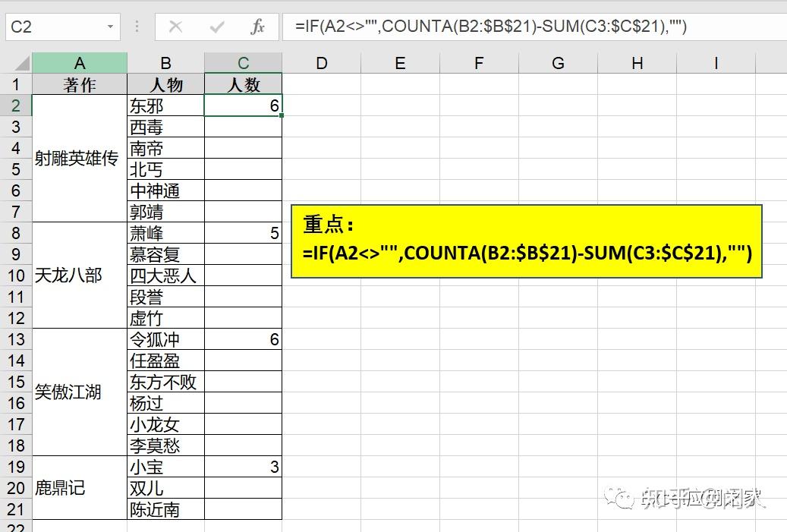Viewport: 787px width, 532px height.
Task: Click the Cancel (X) formula bar icon
Action: (175, 26)
